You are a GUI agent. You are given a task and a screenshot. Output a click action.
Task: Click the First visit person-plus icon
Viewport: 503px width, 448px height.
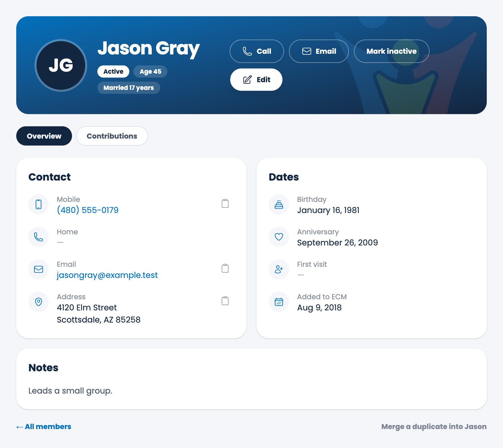tap(279, 269)
